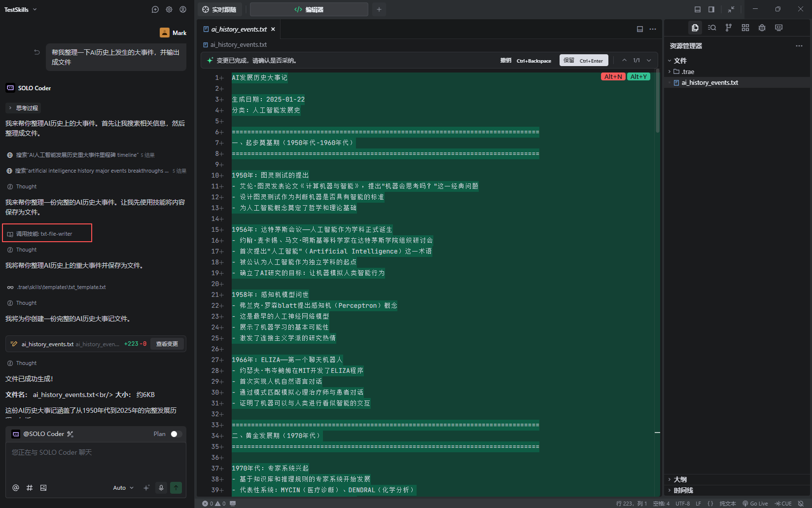The height and width of the screenshot is (508, 812).
Task: Open the extensions grid icon
Action: (x=745, y=28)
